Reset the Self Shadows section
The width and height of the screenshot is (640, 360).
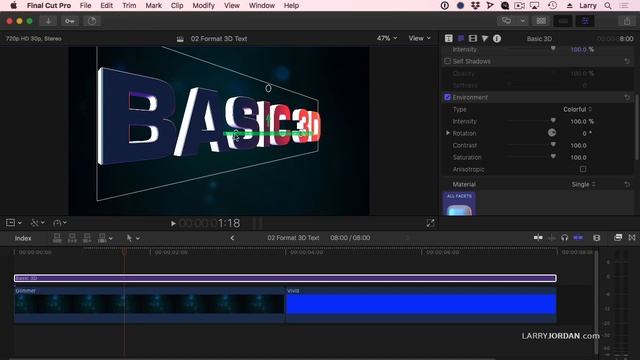click(x=627, y=61)
